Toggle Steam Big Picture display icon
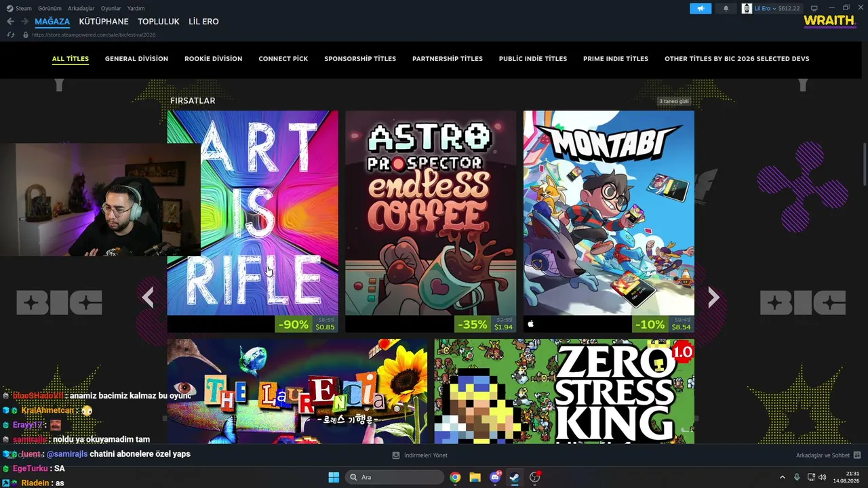Viewport: 868px width, 488px height. point(814,8)
